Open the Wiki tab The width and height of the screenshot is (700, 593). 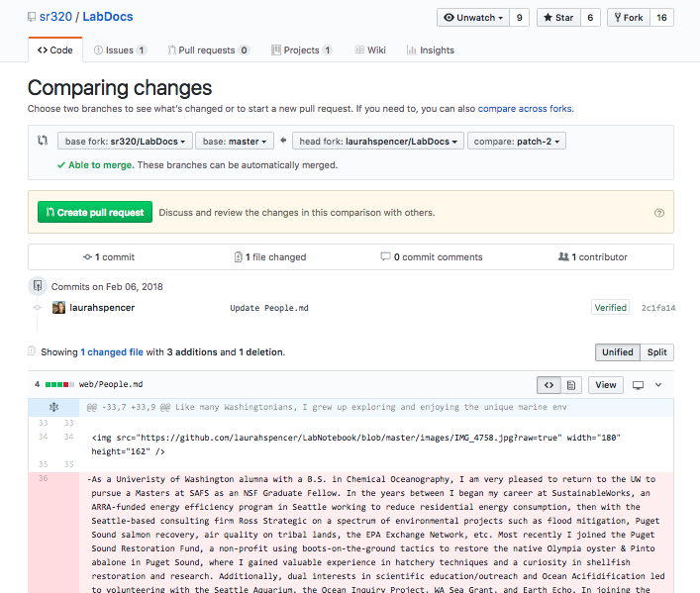coord(370,50)
